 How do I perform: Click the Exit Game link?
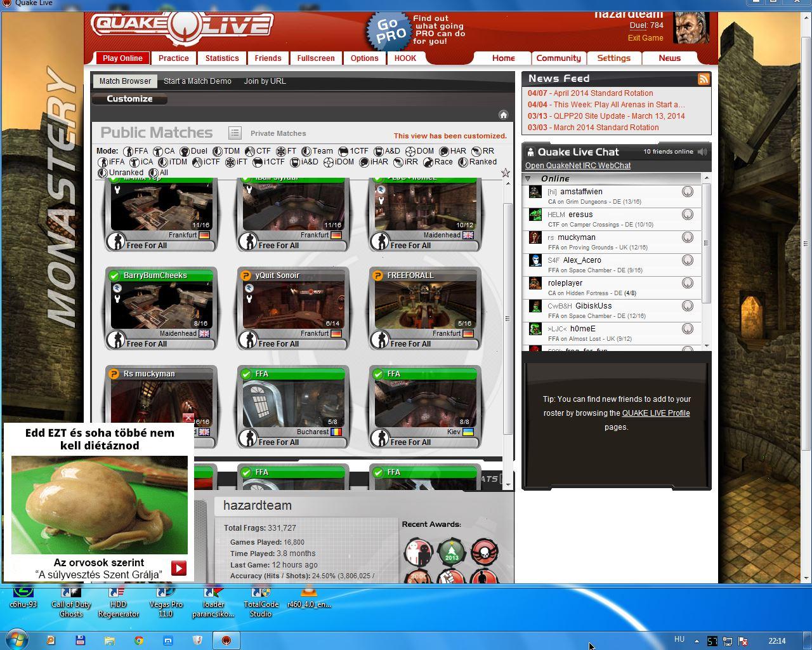click(x=645, y=38)
